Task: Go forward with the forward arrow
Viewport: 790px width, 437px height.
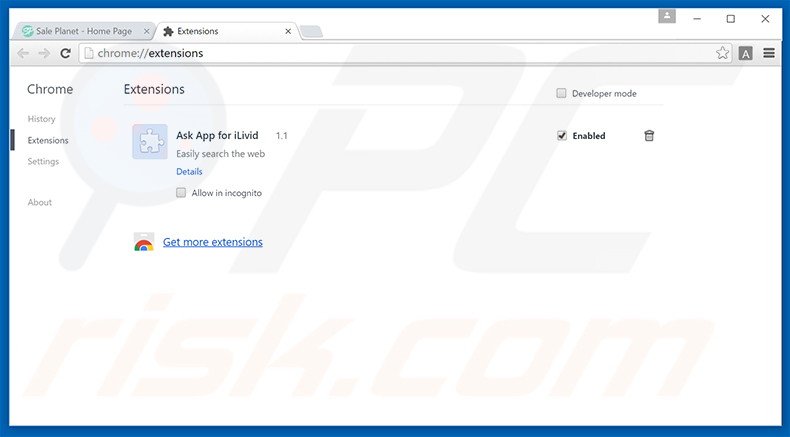Action: pos(44,53)
